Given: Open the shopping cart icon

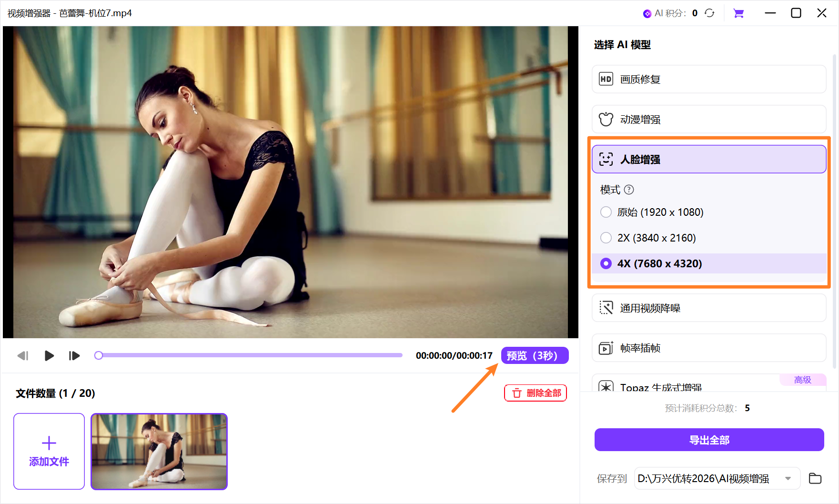Looking at the screenshot, I should [x=738, y=13].
